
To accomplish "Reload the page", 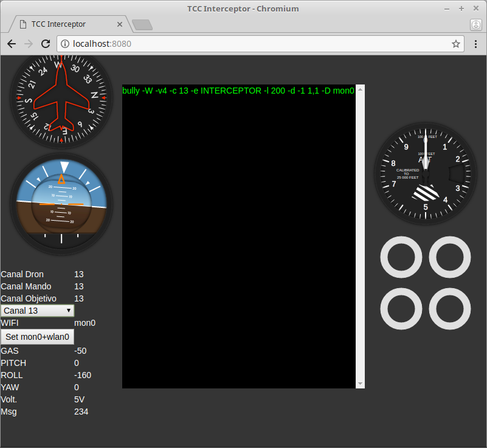I will [x=45, y=44].
